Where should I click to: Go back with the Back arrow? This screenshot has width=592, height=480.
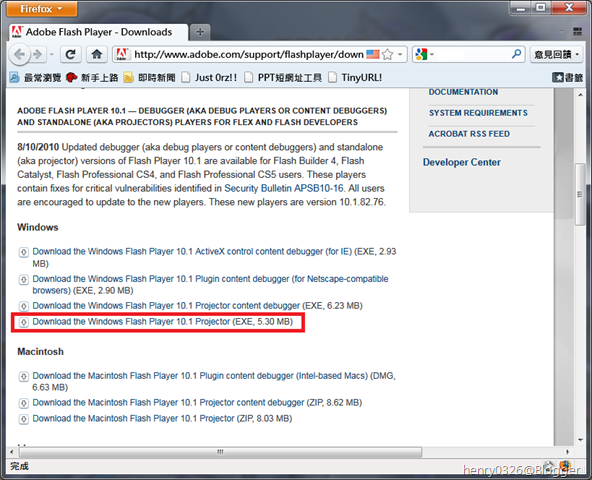19,55
